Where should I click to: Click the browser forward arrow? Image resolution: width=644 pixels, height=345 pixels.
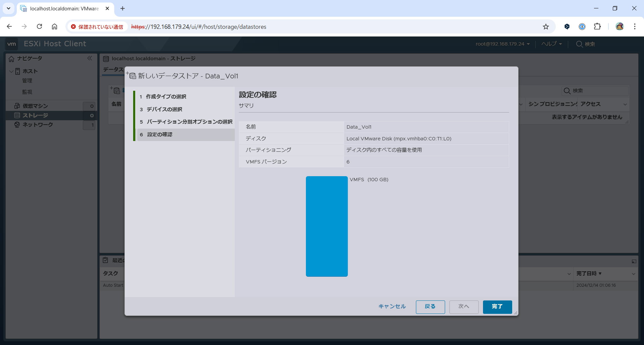[x=24, y=26]
